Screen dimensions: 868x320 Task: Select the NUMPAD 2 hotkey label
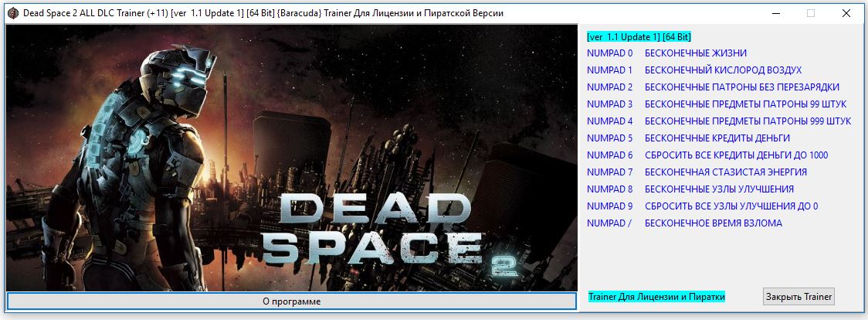[x=609, y=87]
